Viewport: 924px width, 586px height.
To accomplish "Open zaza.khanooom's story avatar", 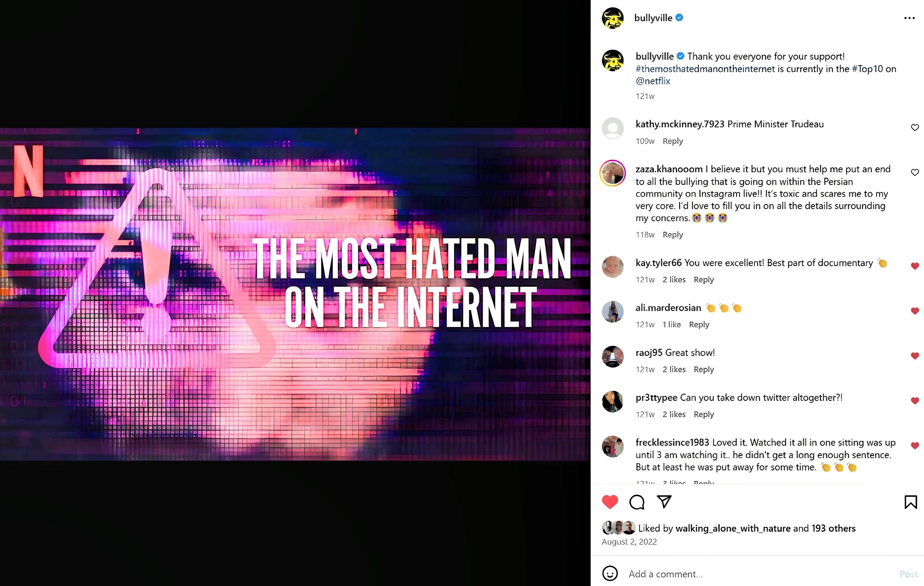I will pyautogui.click(x=613, y=173).
